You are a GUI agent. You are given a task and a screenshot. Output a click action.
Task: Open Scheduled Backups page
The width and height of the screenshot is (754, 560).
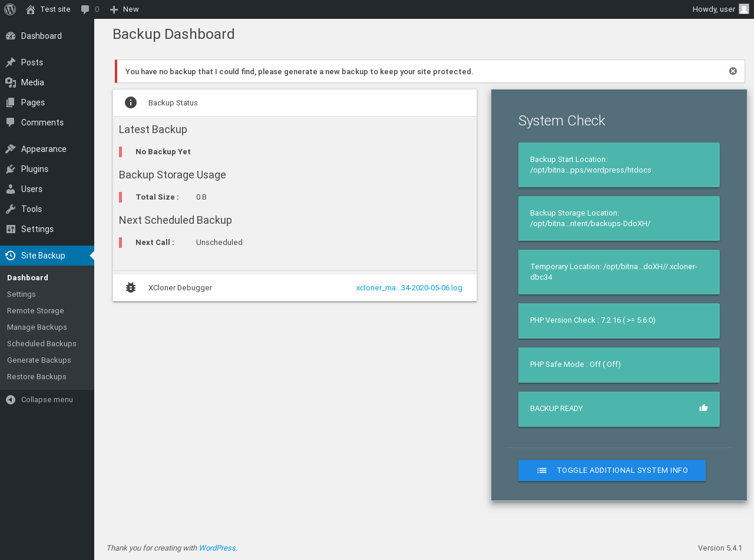point(42,344)
